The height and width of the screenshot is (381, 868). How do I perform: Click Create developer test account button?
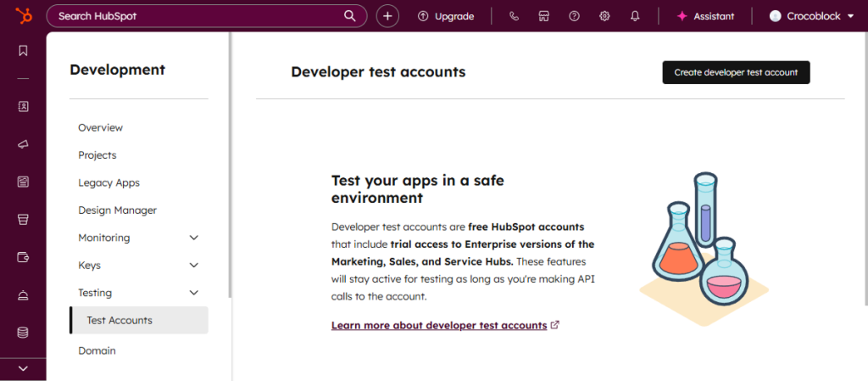pos(736,72)
